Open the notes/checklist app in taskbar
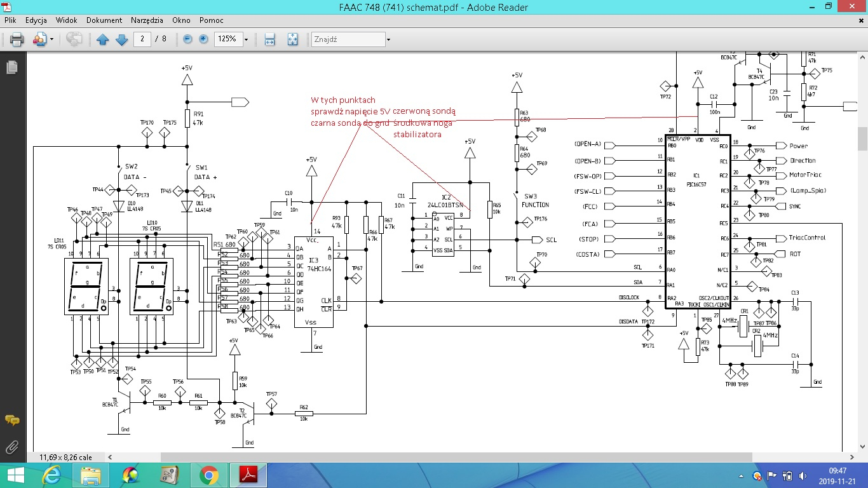Screen dimensions: 868x488 click(169, 475)
